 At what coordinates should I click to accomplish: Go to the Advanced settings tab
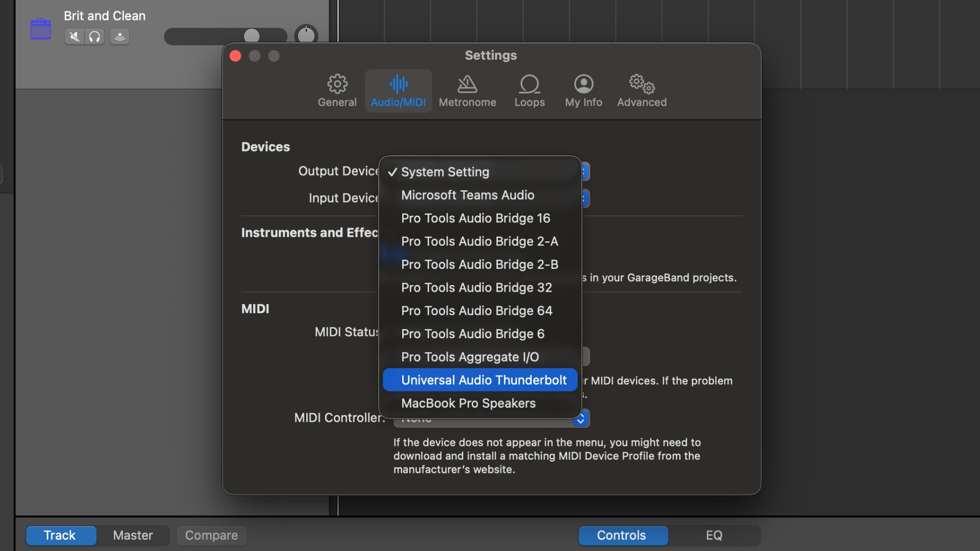pos(642,91)
